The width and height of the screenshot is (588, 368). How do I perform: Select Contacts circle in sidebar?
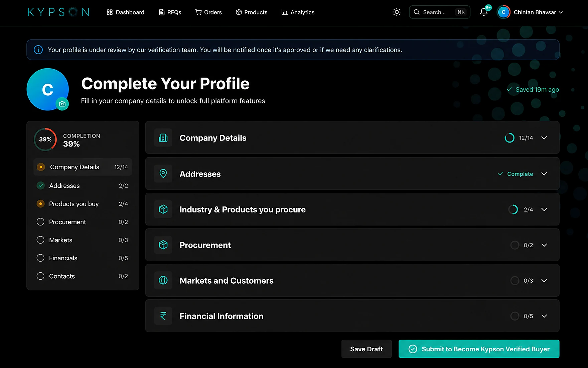40,276
